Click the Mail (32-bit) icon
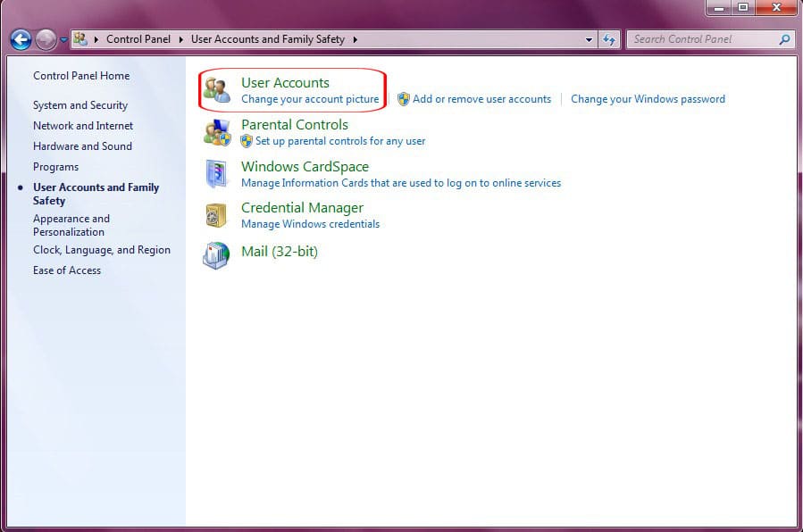The image size is (803, 532). 217,254
